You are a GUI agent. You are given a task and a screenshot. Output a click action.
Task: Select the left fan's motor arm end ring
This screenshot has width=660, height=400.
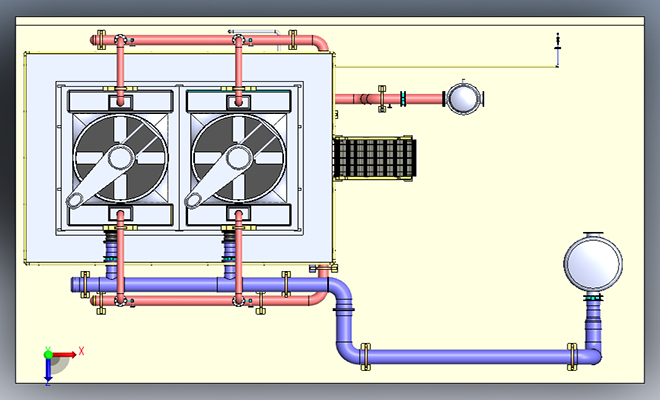click(75, 200)
